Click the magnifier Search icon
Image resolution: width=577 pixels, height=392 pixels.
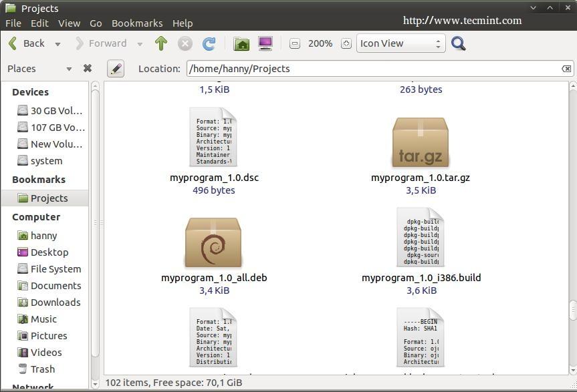[x=458, y=43]
